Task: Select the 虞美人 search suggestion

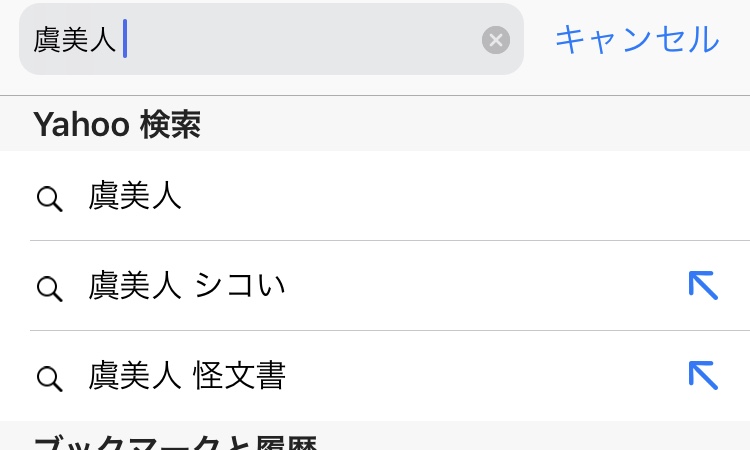Action: (136, 196)
